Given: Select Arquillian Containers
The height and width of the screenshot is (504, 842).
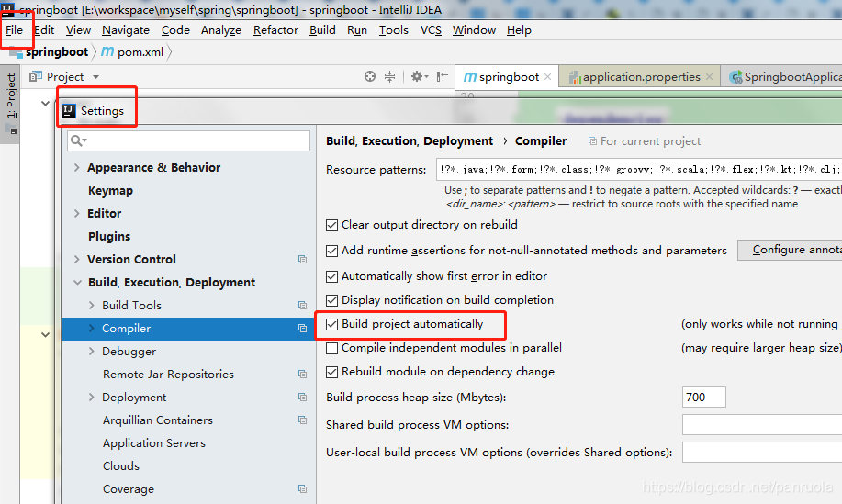Looking at the screenshot, I should pyautogui.click(x=157, y=420).
